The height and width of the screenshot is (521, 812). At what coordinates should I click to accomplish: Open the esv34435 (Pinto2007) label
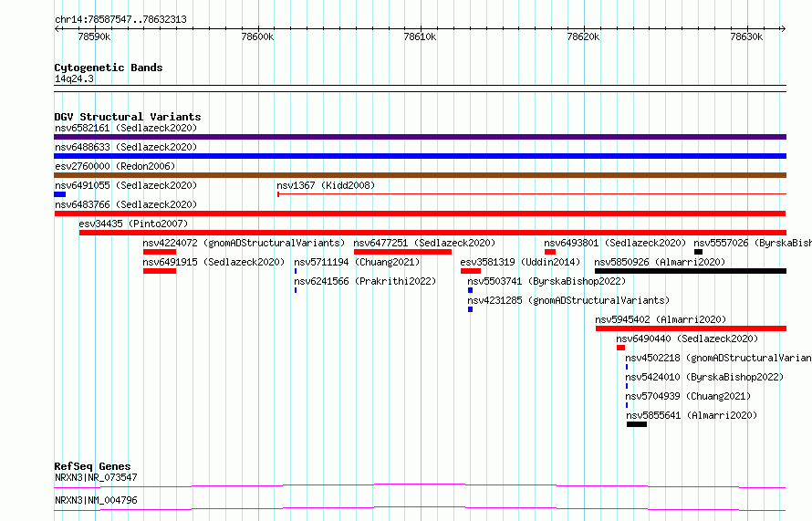[133, 224]
